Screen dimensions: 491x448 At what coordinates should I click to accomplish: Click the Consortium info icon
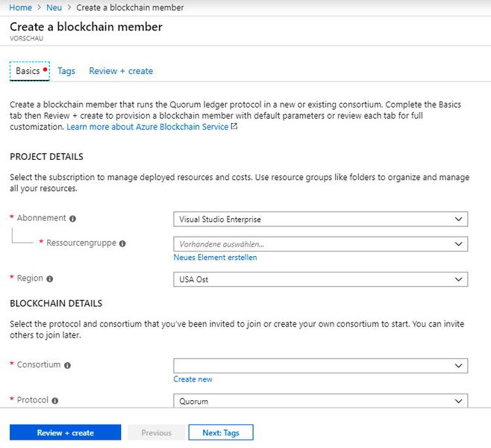click(x=67, y=365)
